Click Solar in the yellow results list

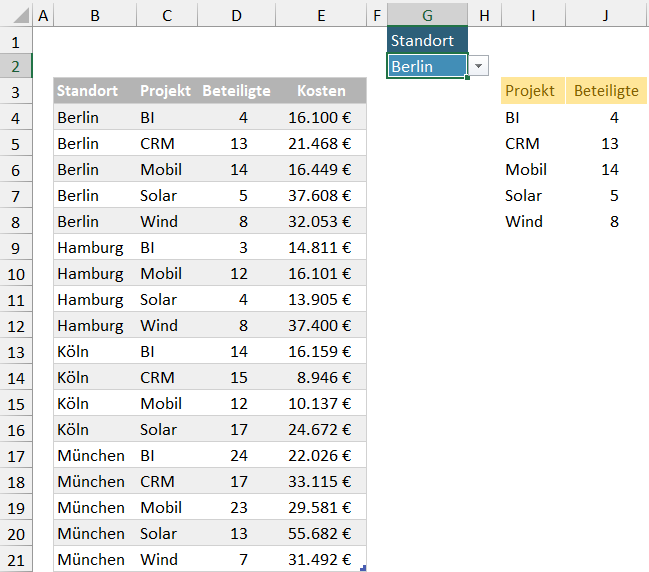pos(533,195)
